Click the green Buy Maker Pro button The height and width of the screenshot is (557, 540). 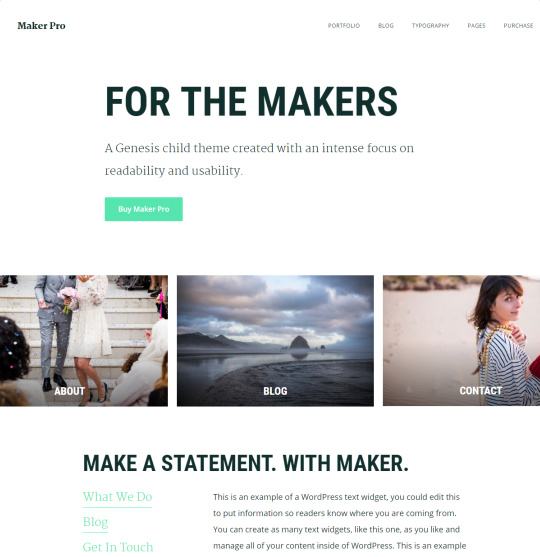click(144, 209)
